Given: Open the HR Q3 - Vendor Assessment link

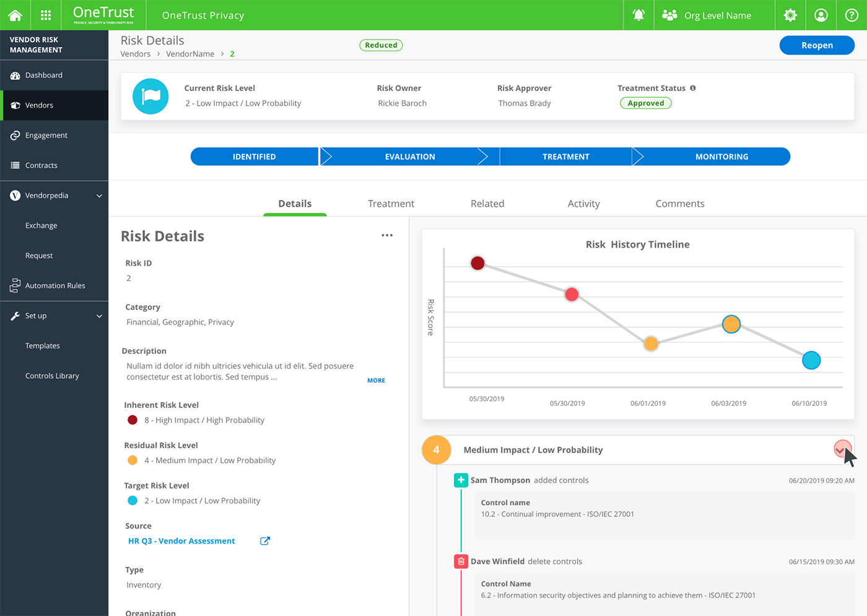Looking at the screenshot, I should click(x=181, y=540).
